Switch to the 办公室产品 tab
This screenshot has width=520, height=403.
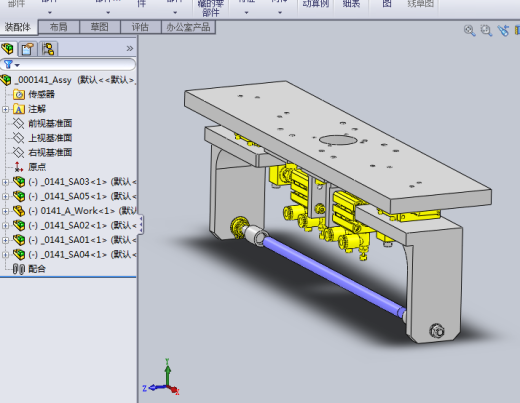click(x=188, y=27)
